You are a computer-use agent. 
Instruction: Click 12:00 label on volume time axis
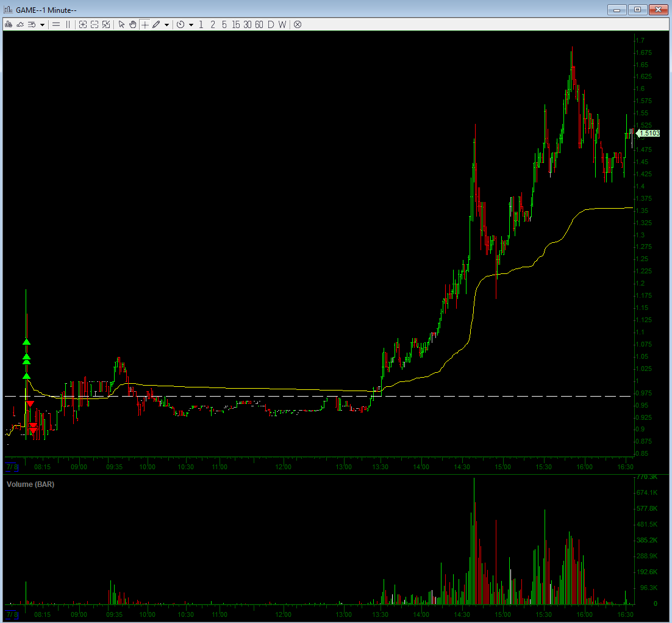pos(284,614)
